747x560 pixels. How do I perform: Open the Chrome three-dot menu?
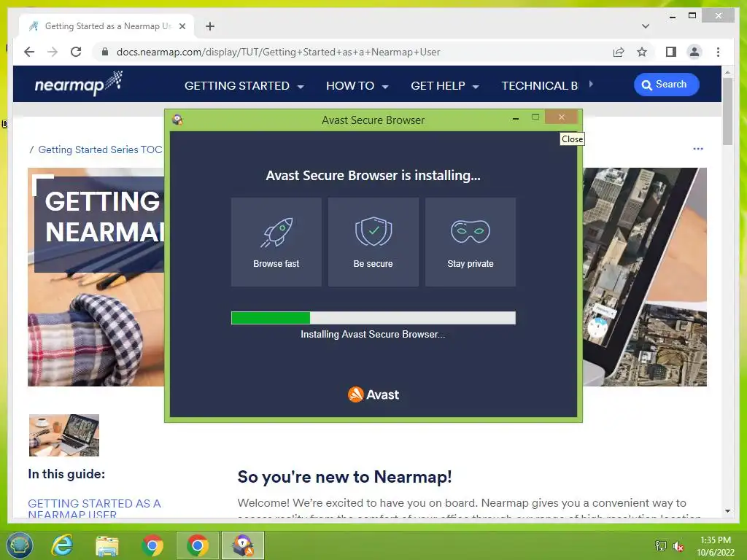[x=718, y=52]
